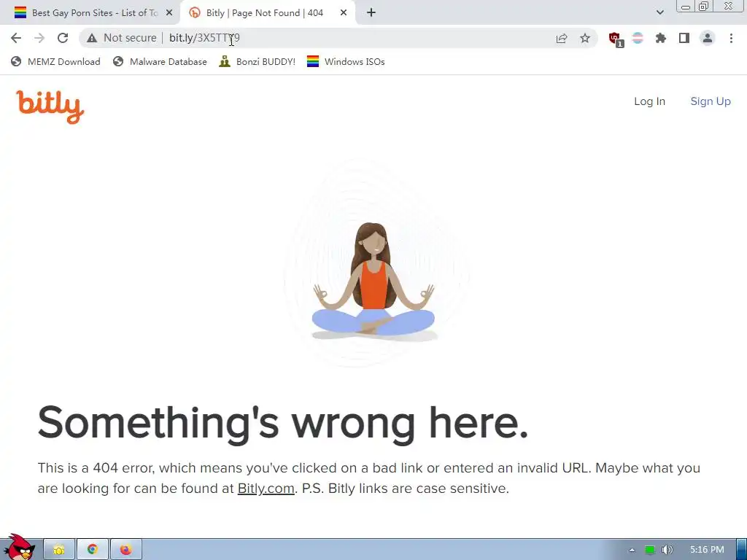The image size is (747, 560).
Task: Open the Start menu bird button
Action: point(18,548)
